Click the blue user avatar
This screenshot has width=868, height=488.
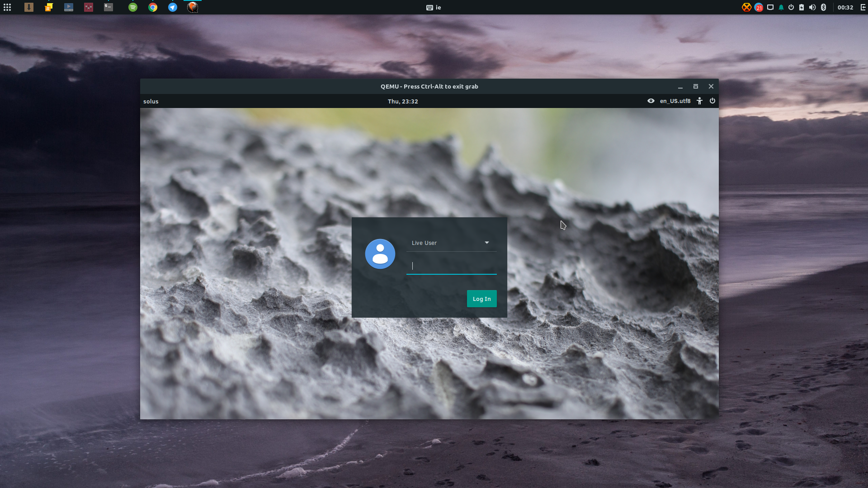pos(380,254)
